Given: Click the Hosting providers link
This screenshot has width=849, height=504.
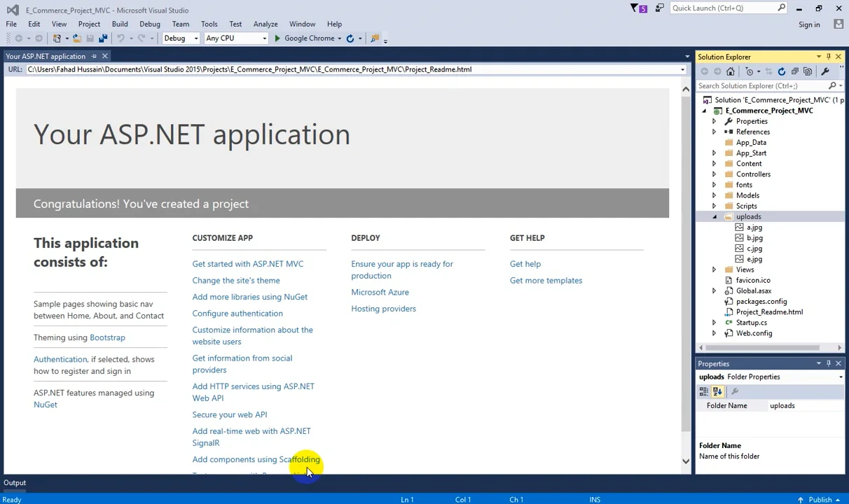Looking at the screenshot, I should pyautogui.click(x=383, y=309).
